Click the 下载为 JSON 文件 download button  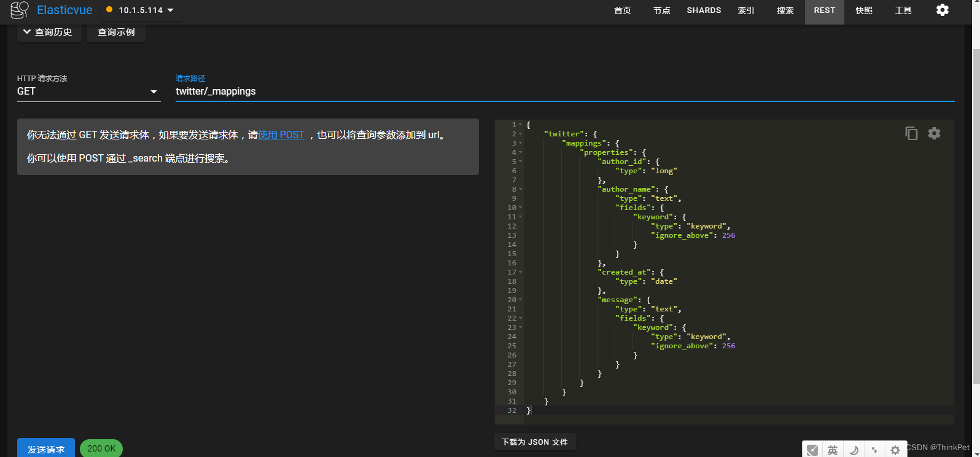click(535, 442)
